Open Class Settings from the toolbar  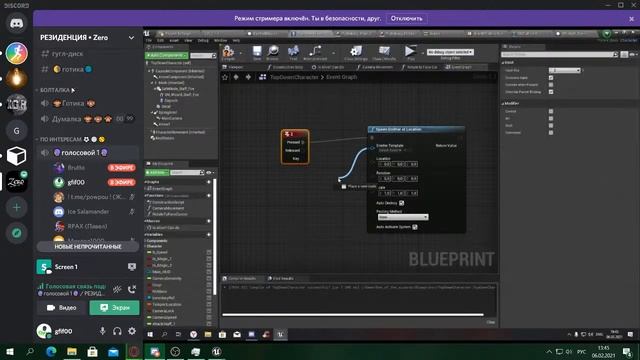click(356, 52)
